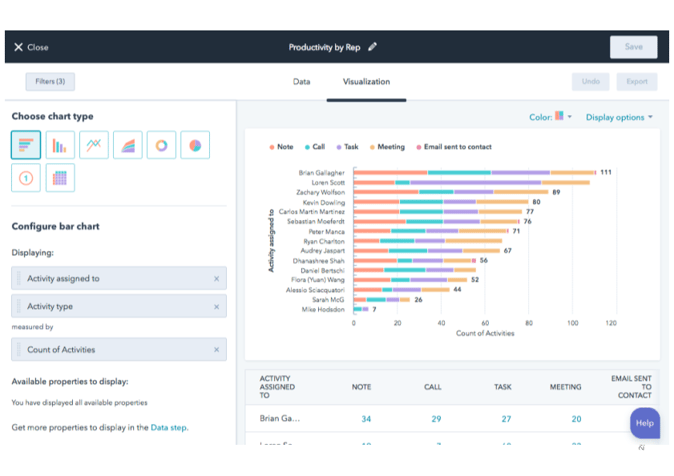Viewport: 674px width, 476px height.
Task: Click Brian Gallagher's bar in chart
Action: (475, 172)
